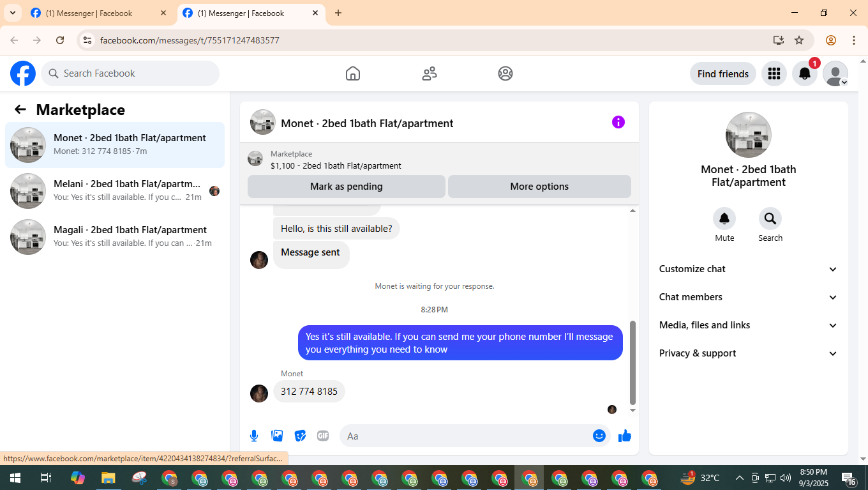Send a voice clip with microphone icon

coord(254,436)
